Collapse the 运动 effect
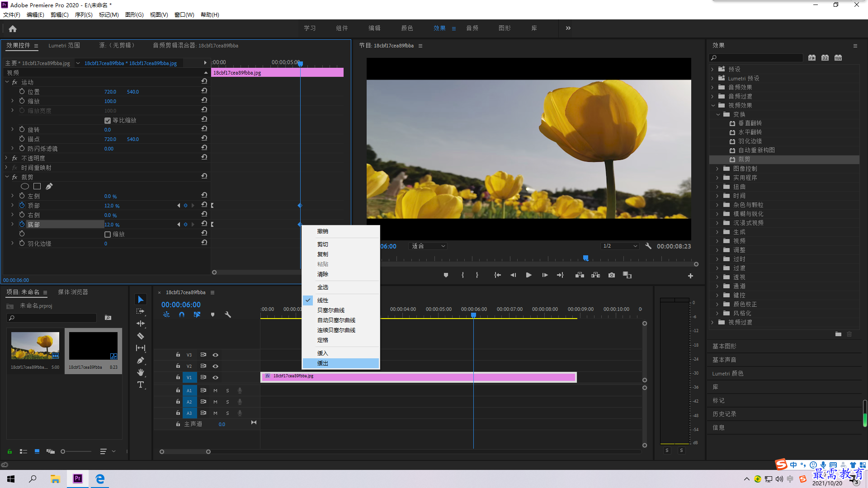Screen dimensions: 868x488 tap(6, 82)
